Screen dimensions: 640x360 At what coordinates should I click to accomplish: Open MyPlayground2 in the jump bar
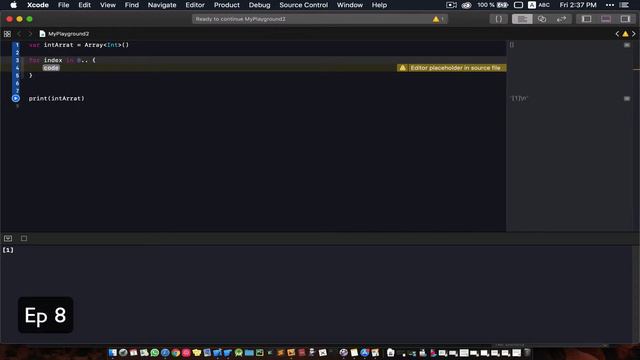(64, 34)
